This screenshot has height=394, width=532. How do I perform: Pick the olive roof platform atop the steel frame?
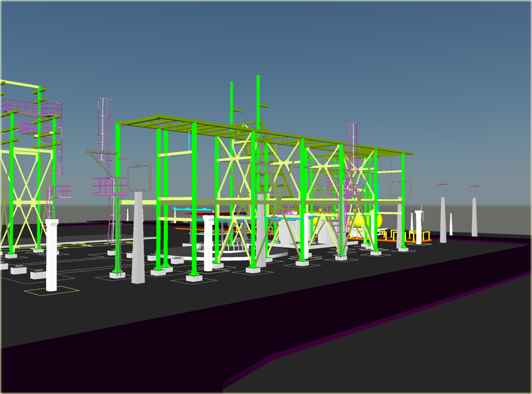click(265, 135)
